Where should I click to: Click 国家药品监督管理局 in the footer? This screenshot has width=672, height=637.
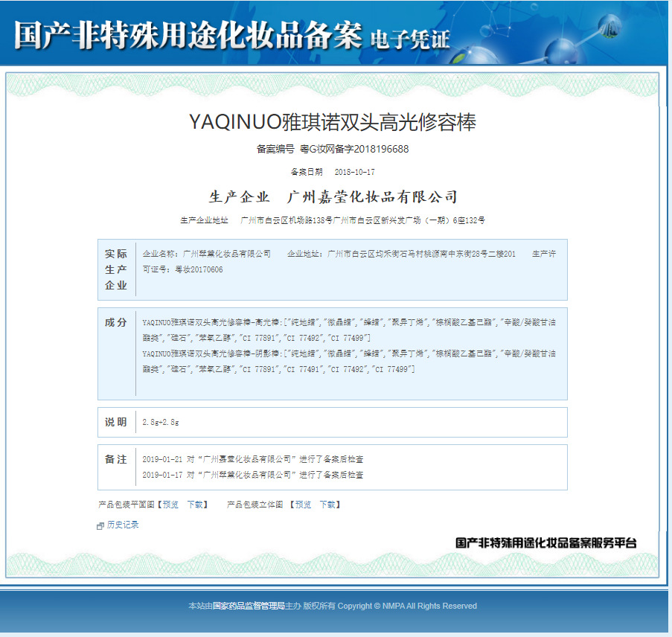pos(249,606)
